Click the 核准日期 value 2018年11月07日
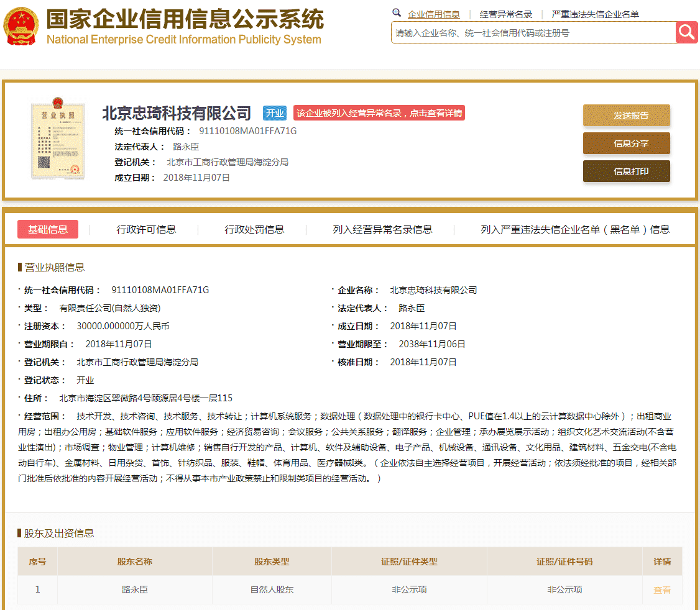Image resolution: width=700 pixels, height=610 pixels. click(x=423, y=362)
